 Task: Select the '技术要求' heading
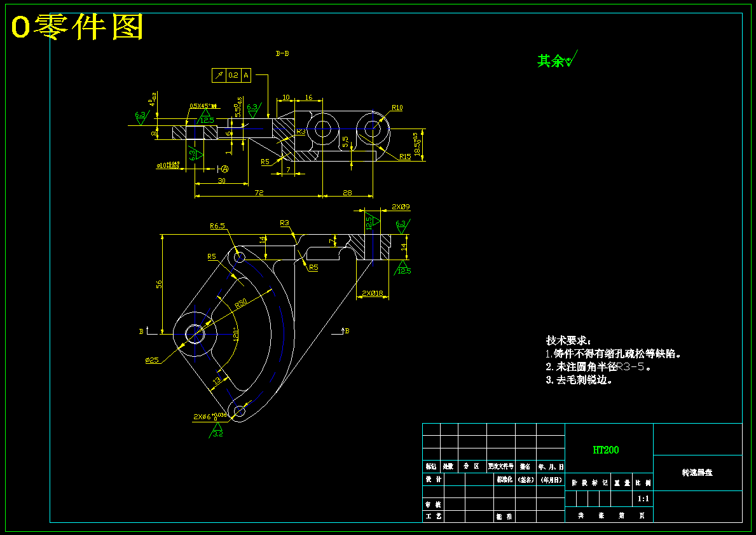[568, 340]
